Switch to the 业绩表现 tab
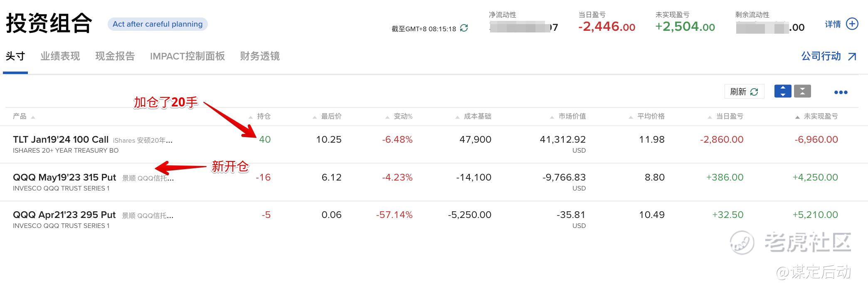 [x=60, y=56]
